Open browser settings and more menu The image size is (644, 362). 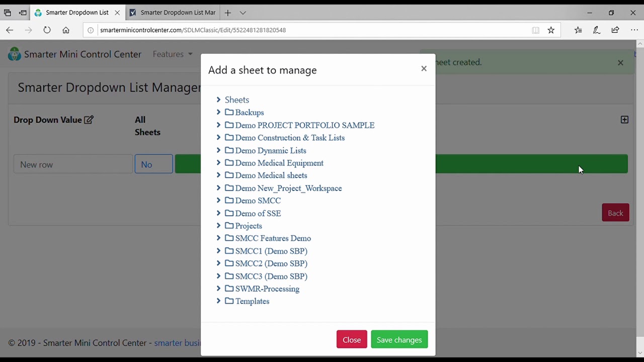click(634, 30)
